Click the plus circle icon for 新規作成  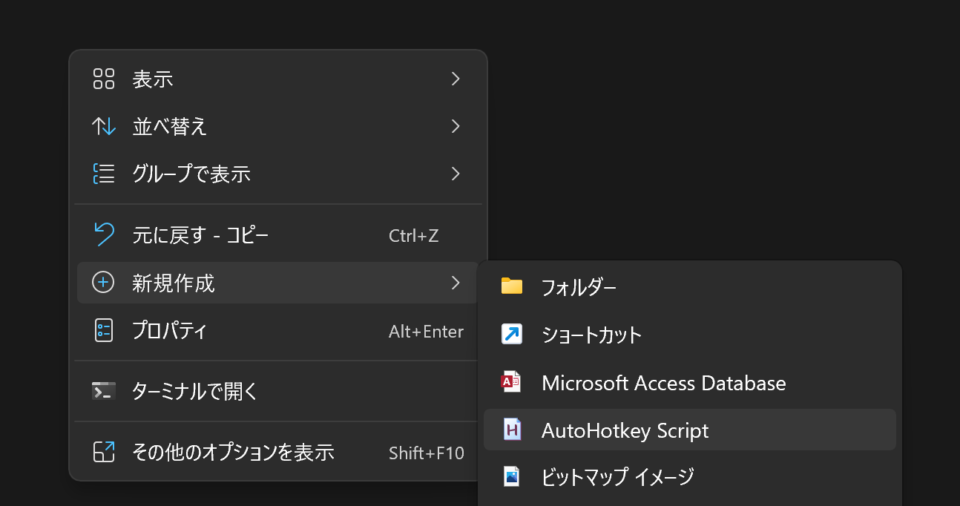103,283
